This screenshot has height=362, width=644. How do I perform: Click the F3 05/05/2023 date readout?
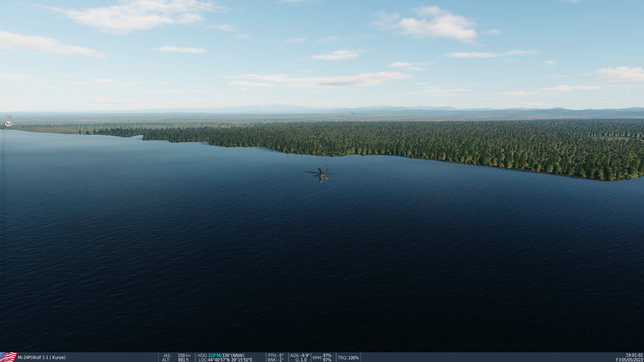[630, 360]
